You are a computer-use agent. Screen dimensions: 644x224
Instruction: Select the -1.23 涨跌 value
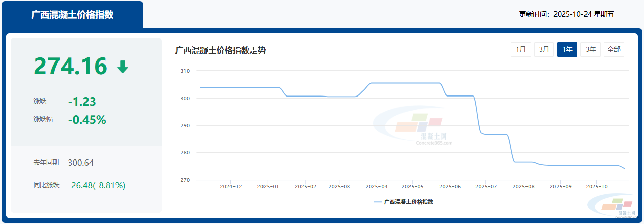(82, 102)
